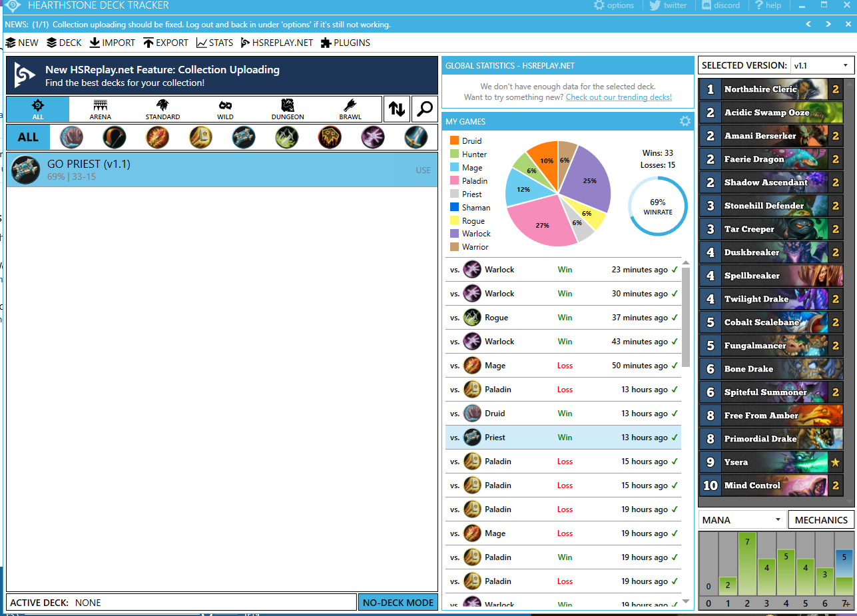
Task: Open the twitter link in title bar
Action: (x=668, y=5)
